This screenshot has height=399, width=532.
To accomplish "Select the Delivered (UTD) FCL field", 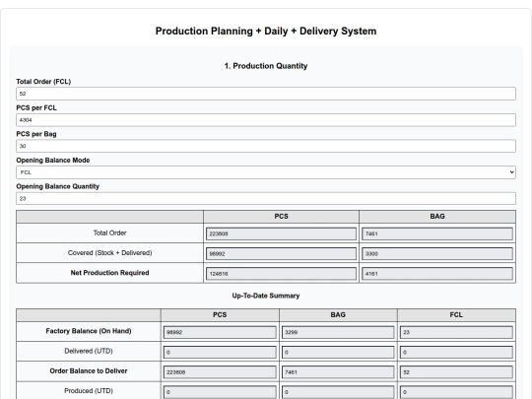I will pos(456,352).
